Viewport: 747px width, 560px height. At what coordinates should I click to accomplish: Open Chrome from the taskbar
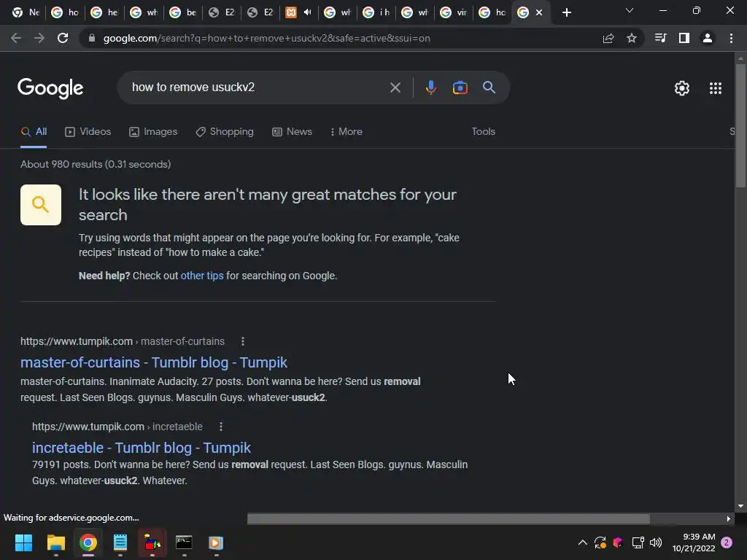point(88,542)
